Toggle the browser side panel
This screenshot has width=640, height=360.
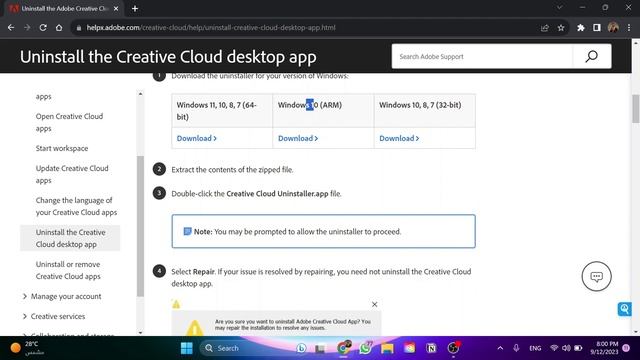(597, 28)
